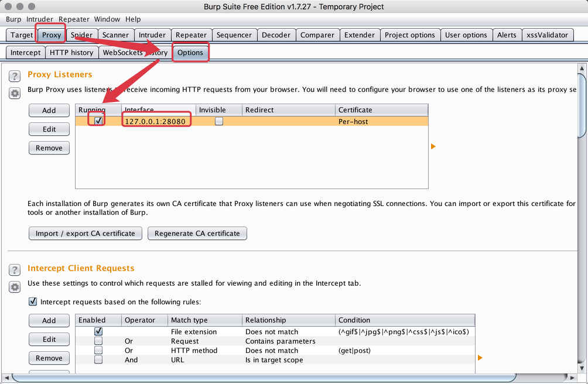Toggle Intercept requests based on rules checkbox

point(33,301)
